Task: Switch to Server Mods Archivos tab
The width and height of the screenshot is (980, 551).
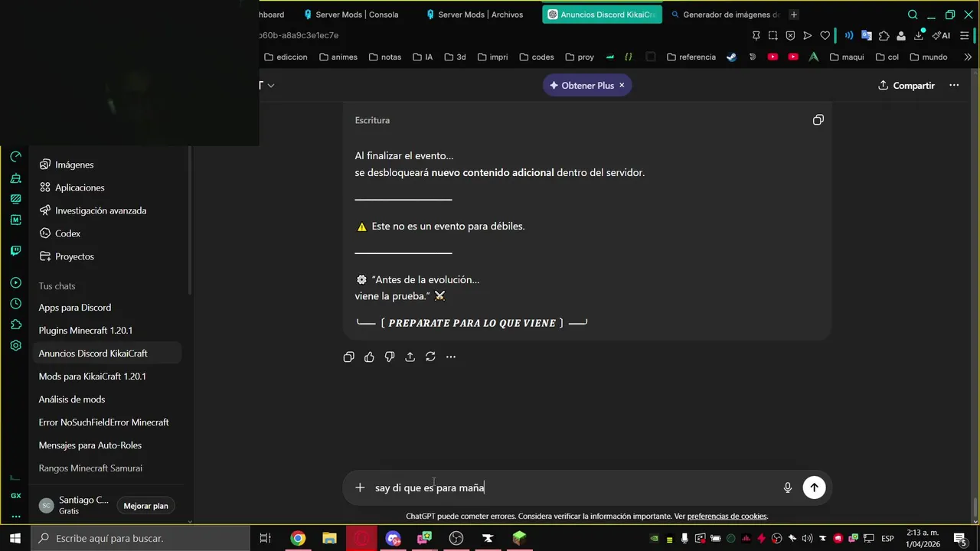Action: click(475, 15)
